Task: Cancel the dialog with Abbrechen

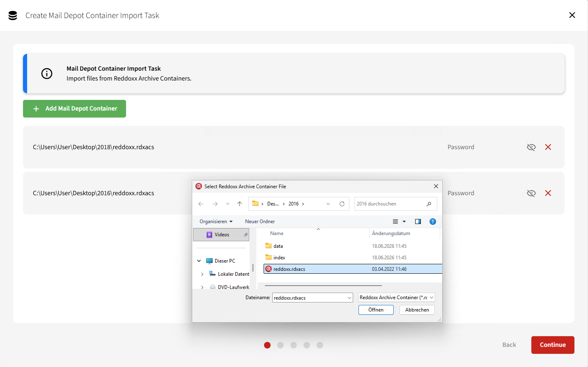Action: 417,310
